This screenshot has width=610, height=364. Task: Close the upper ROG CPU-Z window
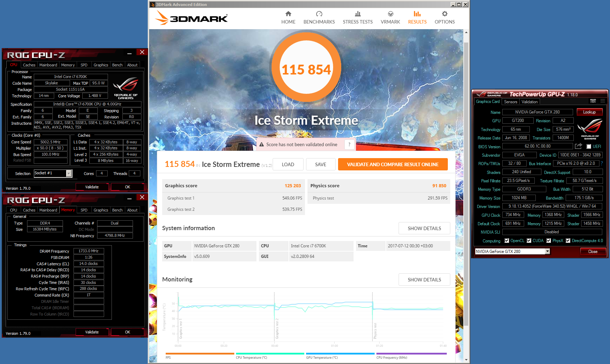click(x=142, y=52)
